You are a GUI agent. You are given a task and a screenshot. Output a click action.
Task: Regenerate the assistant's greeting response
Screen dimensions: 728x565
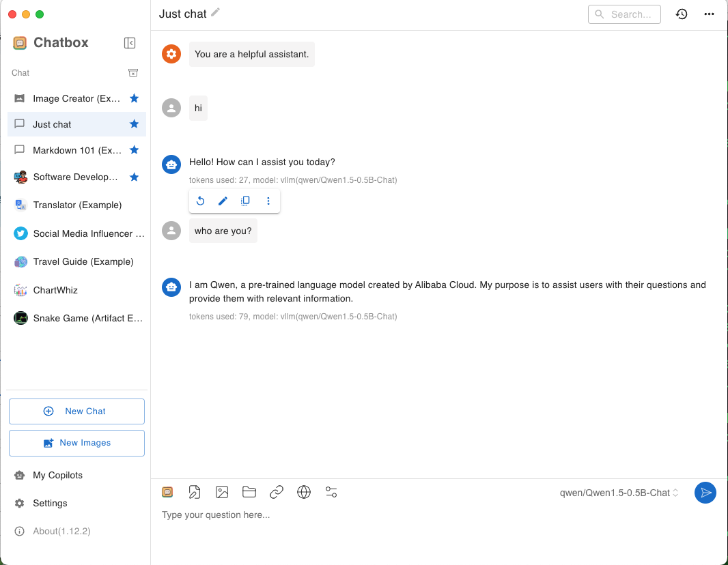tap(200, 201)
